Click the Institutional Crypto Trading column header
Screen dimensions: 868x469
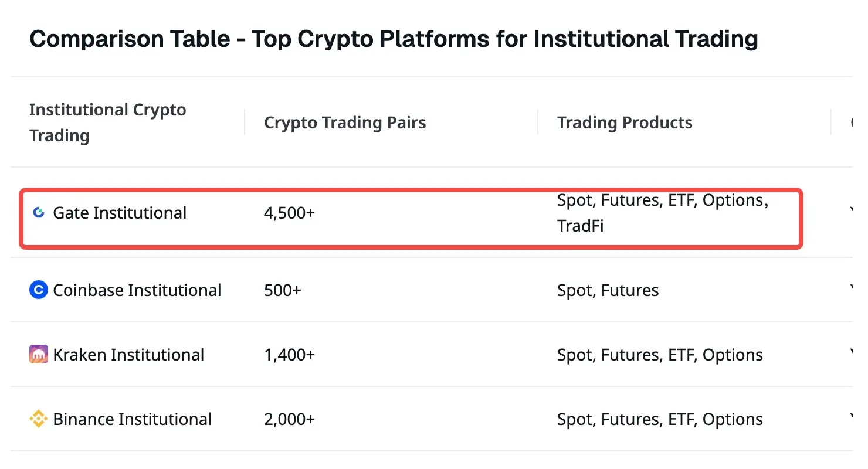coord(107,123)
